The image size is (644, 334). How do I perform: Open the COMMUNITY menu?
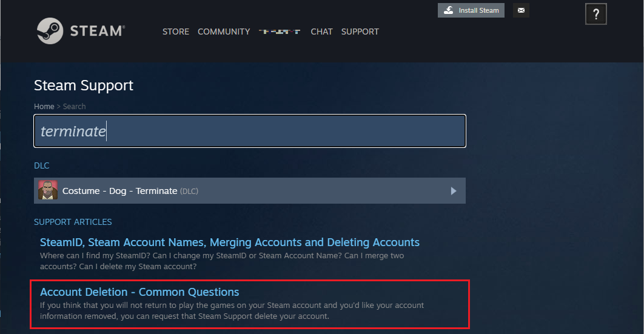(223, 32)
